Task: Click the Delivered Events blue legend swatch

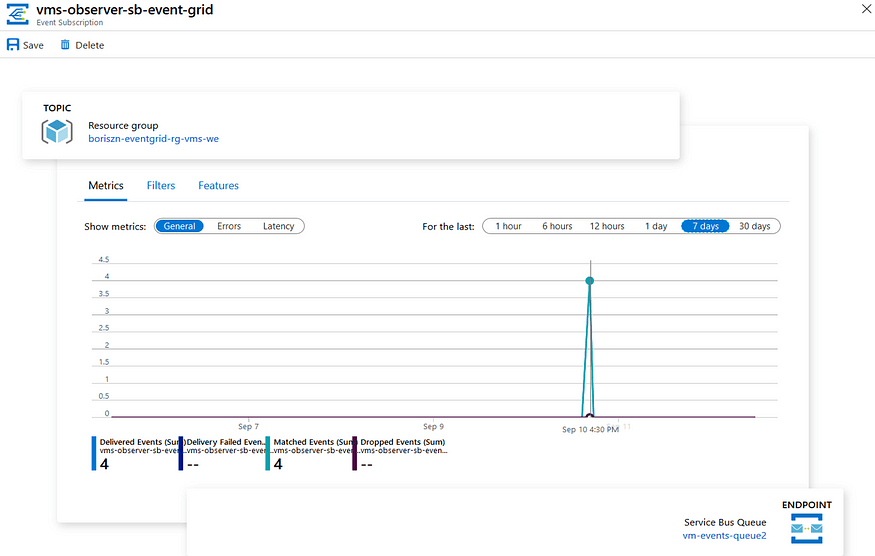Action: coord(94,453)
